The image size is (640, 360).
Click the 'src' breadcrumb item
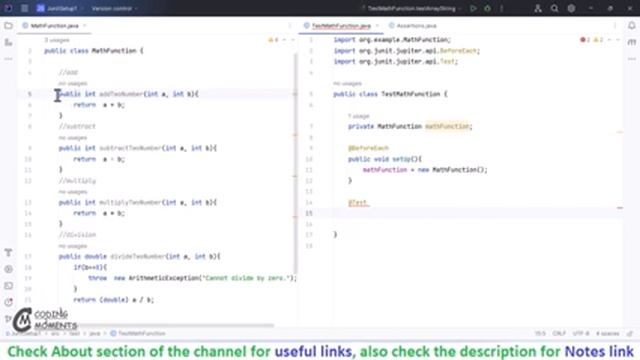click(55, 333)
